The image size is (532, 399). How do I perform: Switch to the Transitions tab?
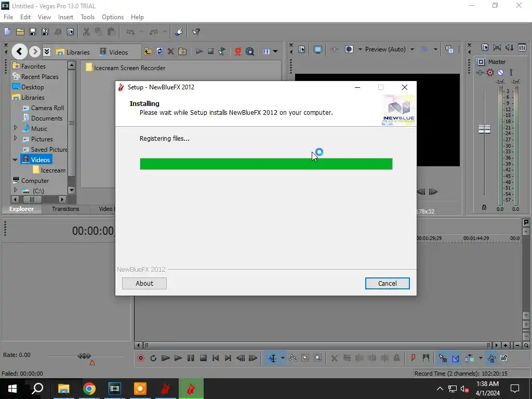[65, 209]
